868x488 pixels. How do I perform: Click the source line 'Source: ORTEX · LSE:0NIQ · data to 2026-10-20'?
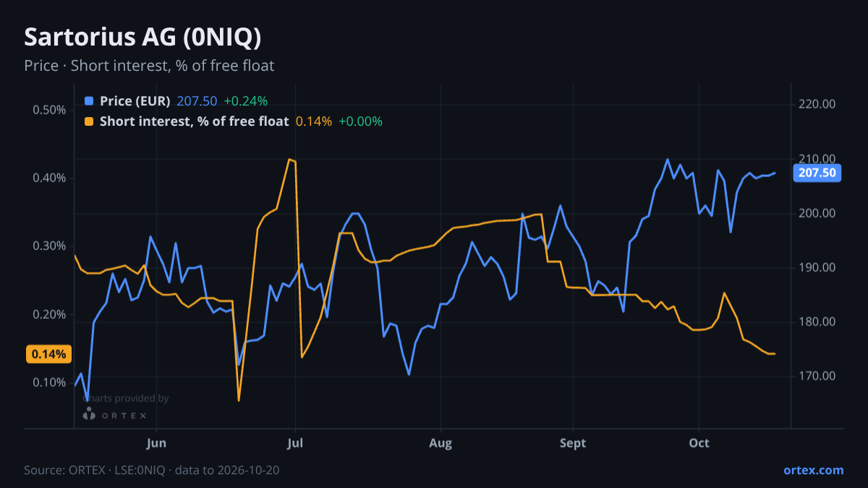(x=152, y=470)
